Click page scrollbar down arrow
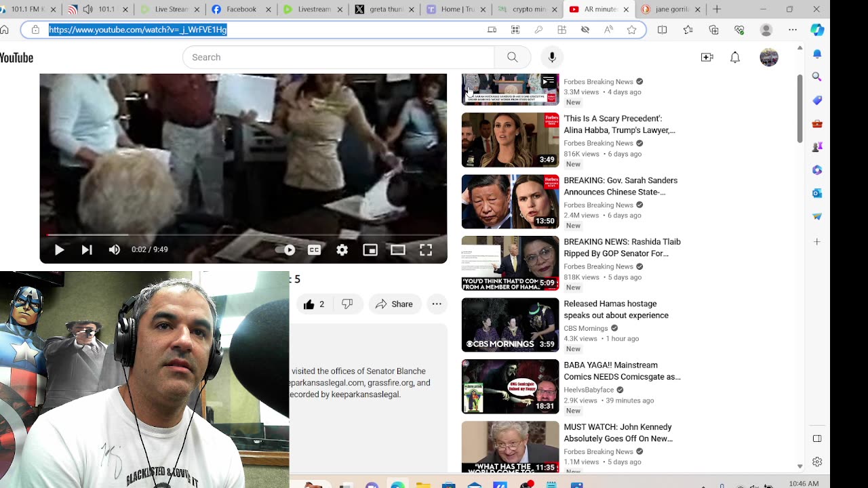 [800, 466]
